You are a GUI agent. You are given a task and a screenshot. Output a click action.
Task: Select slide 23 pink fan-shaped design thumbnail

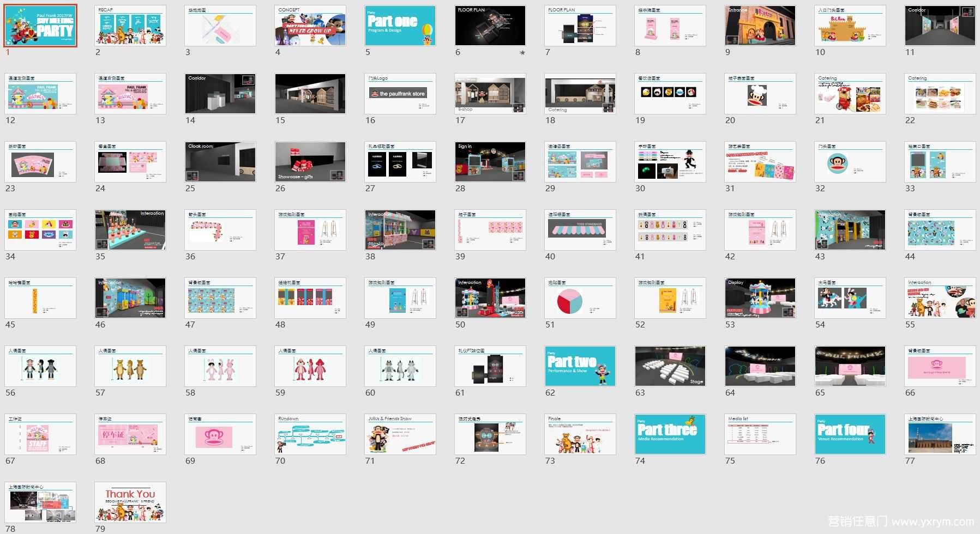(40, 162)
